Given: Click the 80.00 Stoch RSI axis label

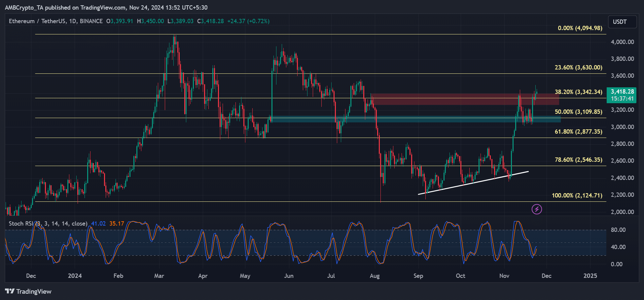Looking at the screenshot, I should click(x=618, y=230).
